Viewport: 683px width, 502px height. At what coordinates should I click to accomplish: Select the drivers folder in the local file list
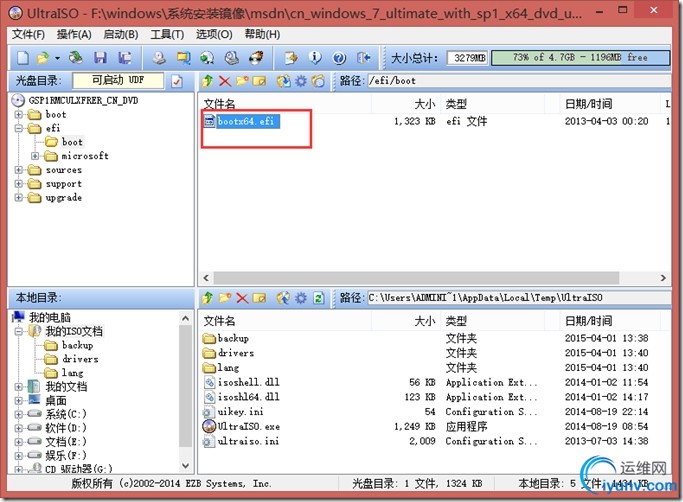(x=236, y=353)
